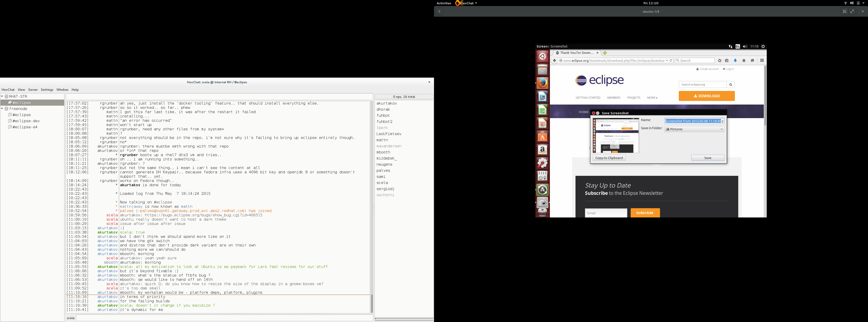Open the Settings menu in HexChat

pos(47,90)
